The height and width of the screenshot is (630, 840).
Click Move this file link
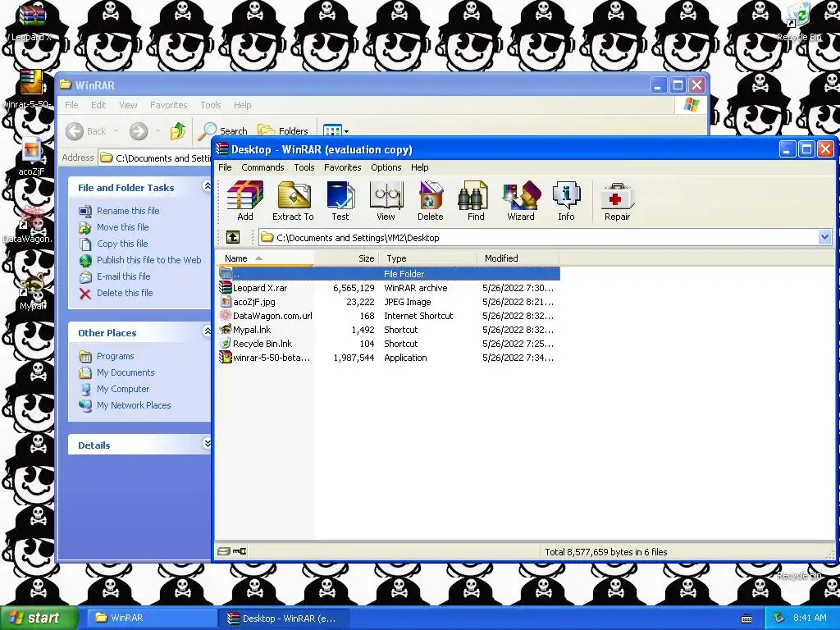point(123,227)
